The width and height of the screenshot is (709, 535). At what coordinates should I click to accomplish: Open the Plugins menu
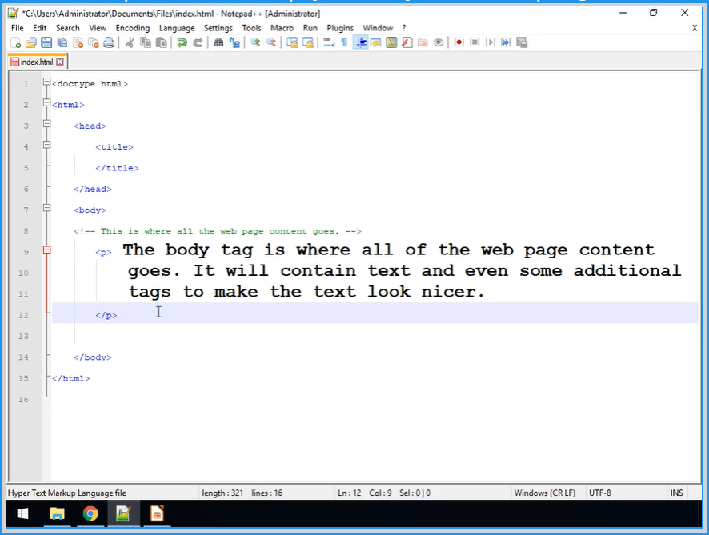[x=340, y=28]
